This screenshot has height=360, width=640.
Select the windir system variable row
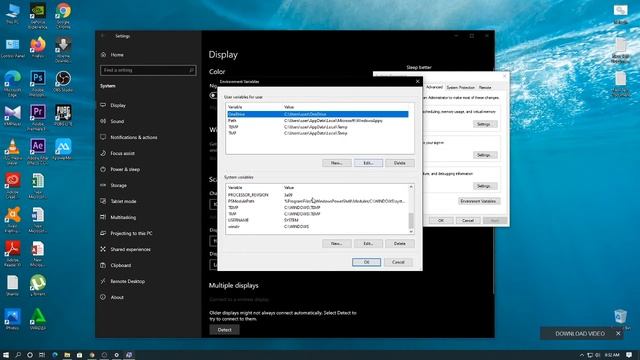click(317, 227)
